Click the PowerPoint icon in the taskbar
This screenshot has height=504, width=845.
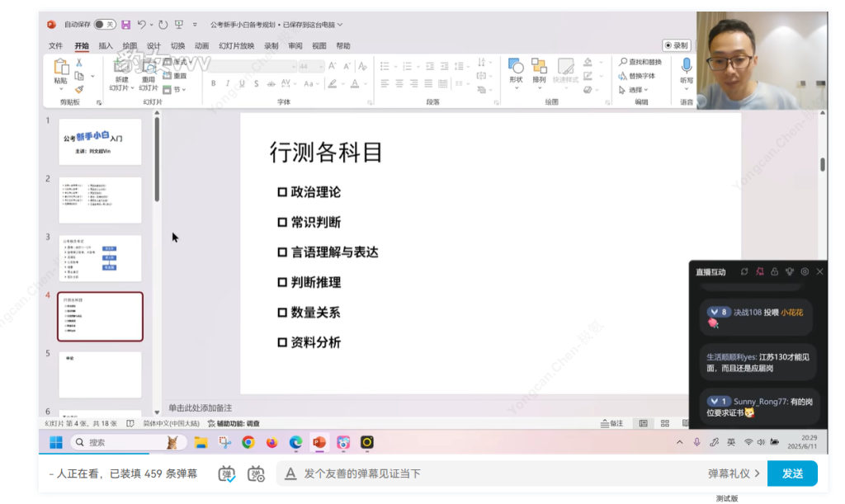point(319,442)
